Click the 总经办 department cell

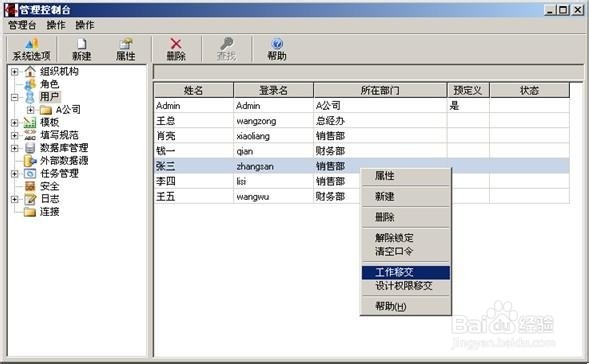pos(380,121)
